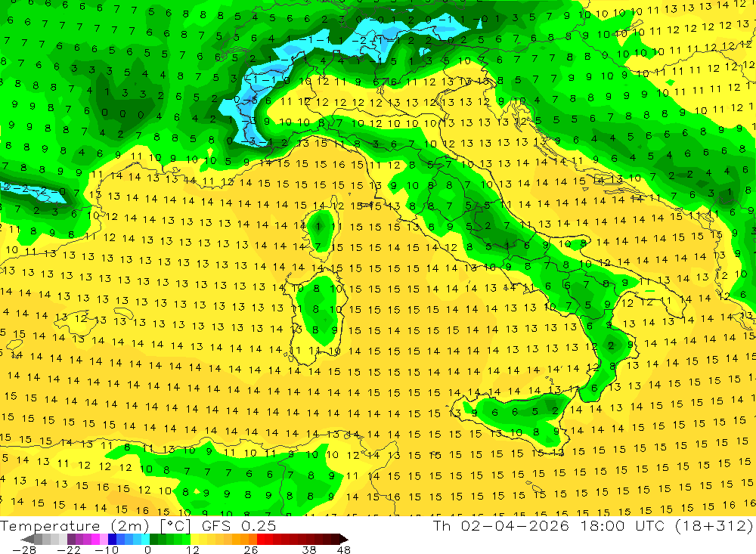This screenshot has width=756, height=554.
Task: Click the '[°C]' unit label
Action: pyautogui.click(x=175, y=526)
